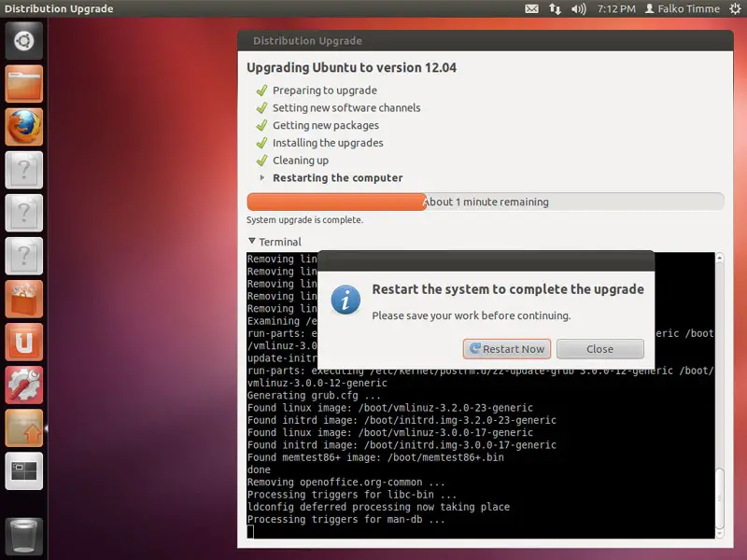The image size is (747, 560).
Task: Click the blue info icon in dialog
Action: click(345, 300)
